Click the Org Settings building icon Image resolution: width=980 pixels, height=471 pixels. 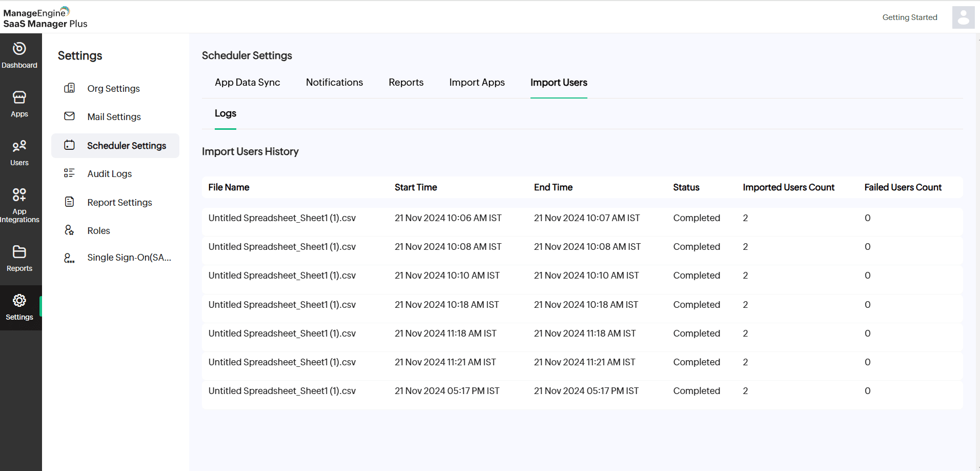click(69, 88)
